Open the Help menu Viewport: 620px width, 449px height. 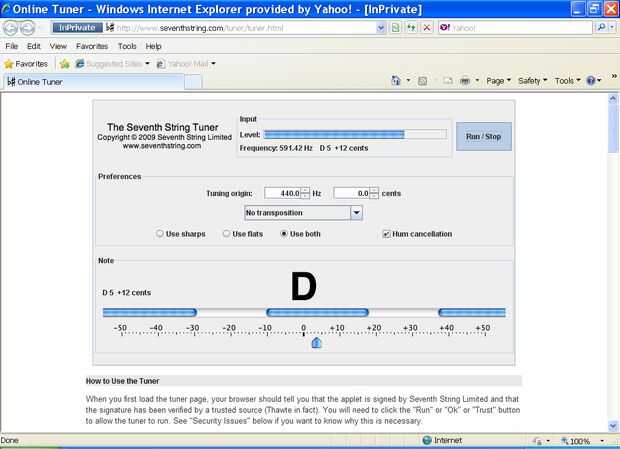[x=153, y=46]
